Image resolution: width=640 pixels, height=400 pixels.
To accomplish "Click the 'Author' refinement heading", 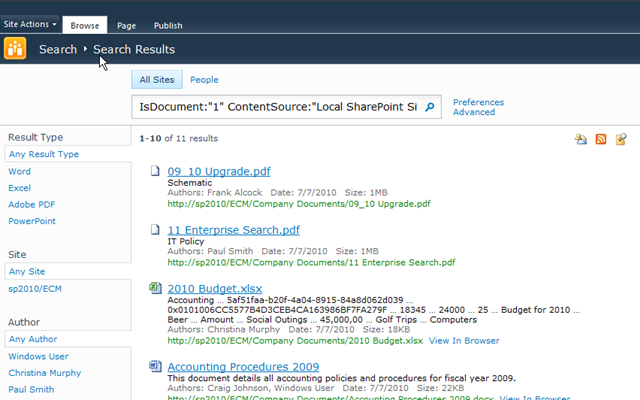I will pyautogui.click(x=24, y=322).
